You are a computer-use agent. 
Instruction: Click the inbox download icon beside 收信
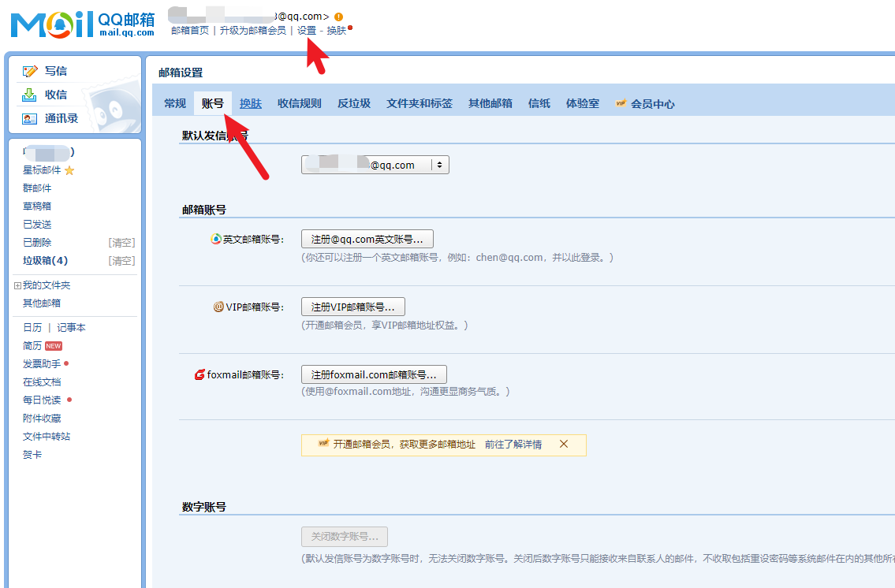point(29,95)
